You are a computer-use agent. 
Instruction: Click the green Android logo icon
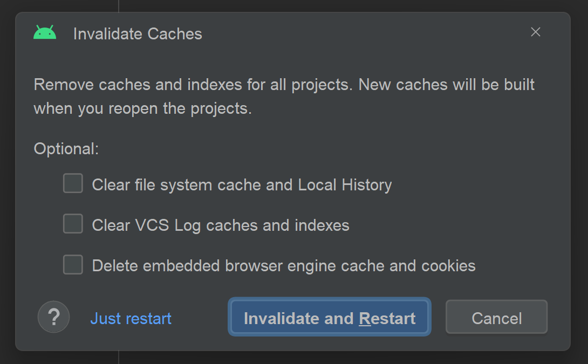click(x=45, y=32)
